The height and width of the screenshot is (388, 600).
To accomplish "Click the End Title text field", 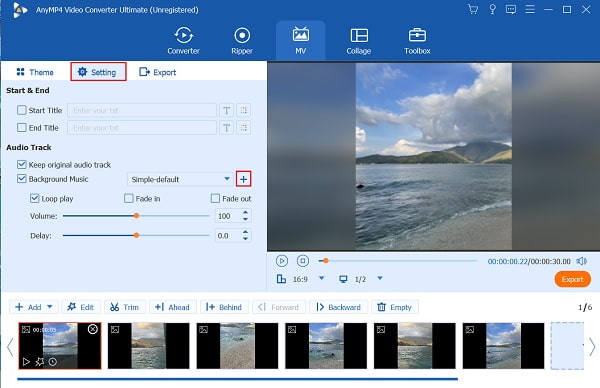I will 142,127.
